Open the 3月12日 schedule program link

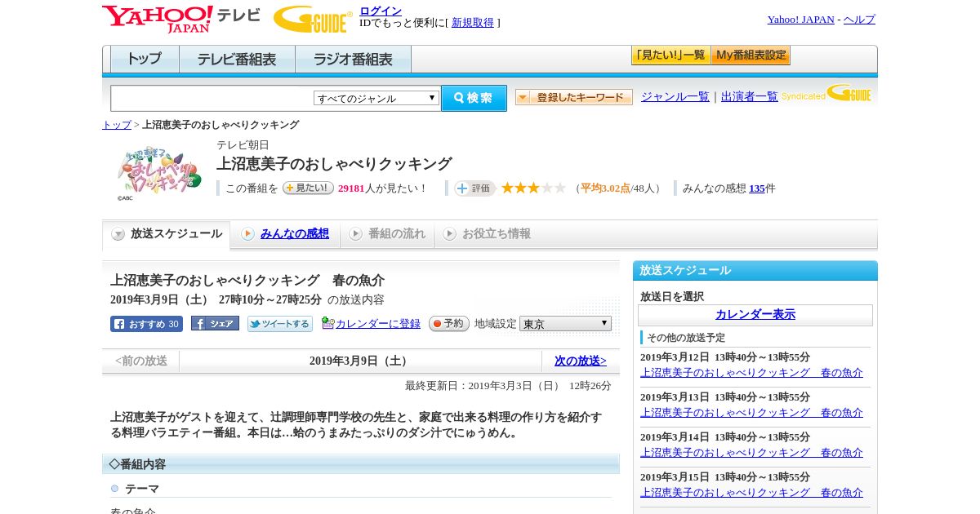pyautogui.click(x=751, y=373)
